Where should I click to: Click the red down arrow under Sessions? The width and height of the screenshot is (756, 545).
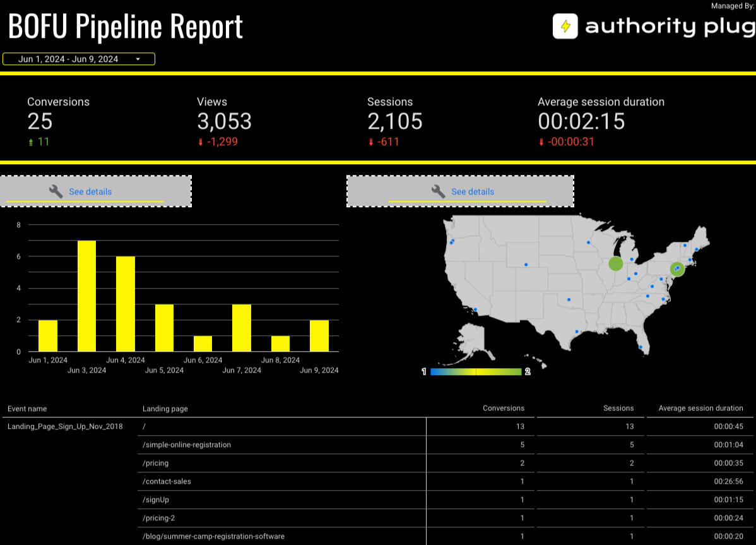point(371,142)
